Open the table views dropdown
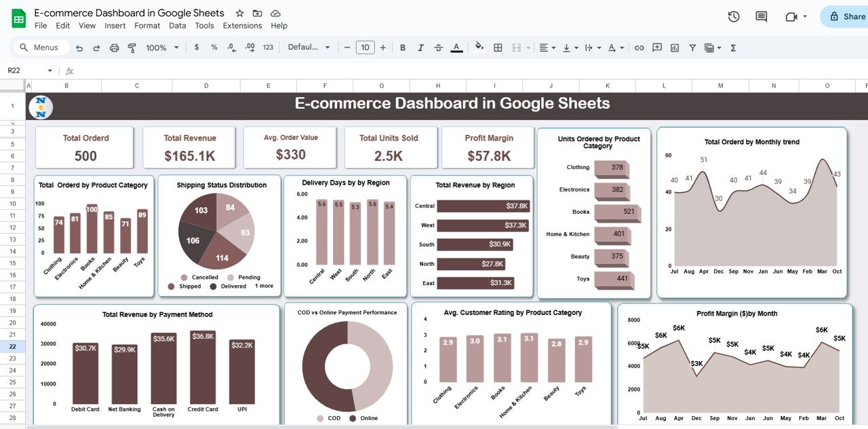The height and width of the screenshot is (429, 868). click(x=713, y=48)
